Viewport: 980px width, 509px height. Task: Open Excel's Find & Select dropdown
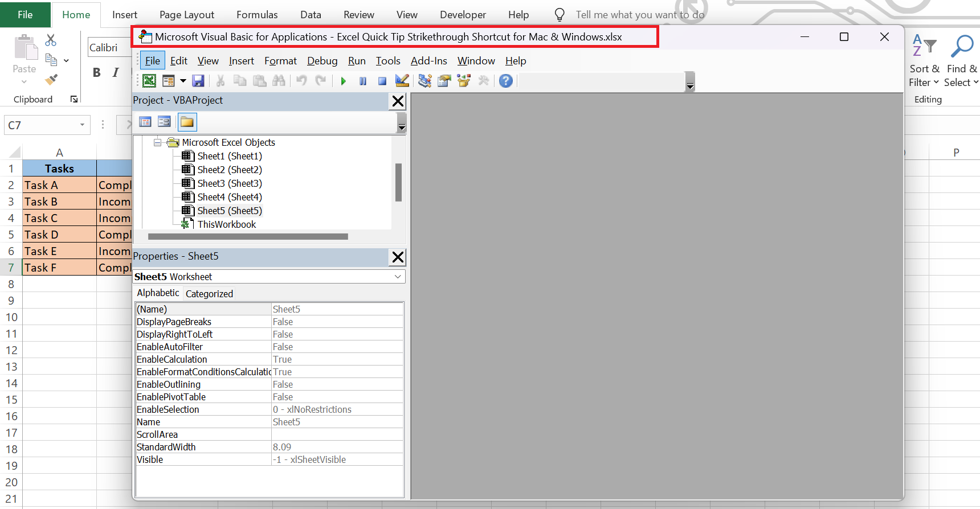tap(961, 61)
